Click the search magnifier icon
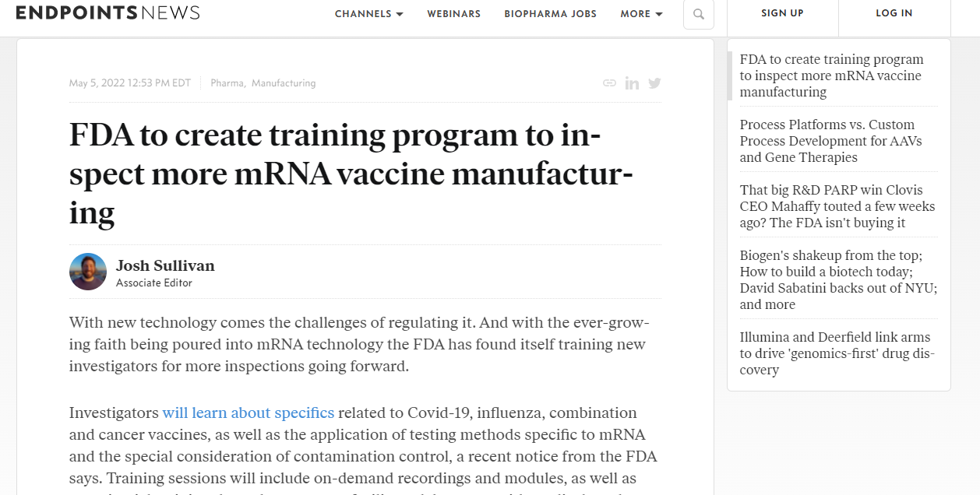This screenshot has width=980, height=495. (698, 14)
